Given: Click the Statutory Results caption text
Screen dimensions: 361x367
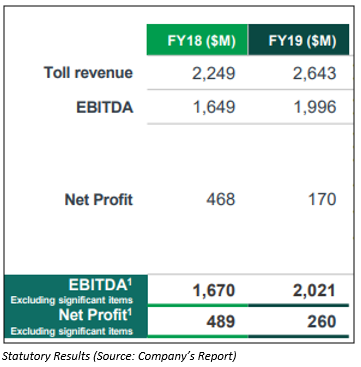Looking at the screenshot, I should click(119, 356).
